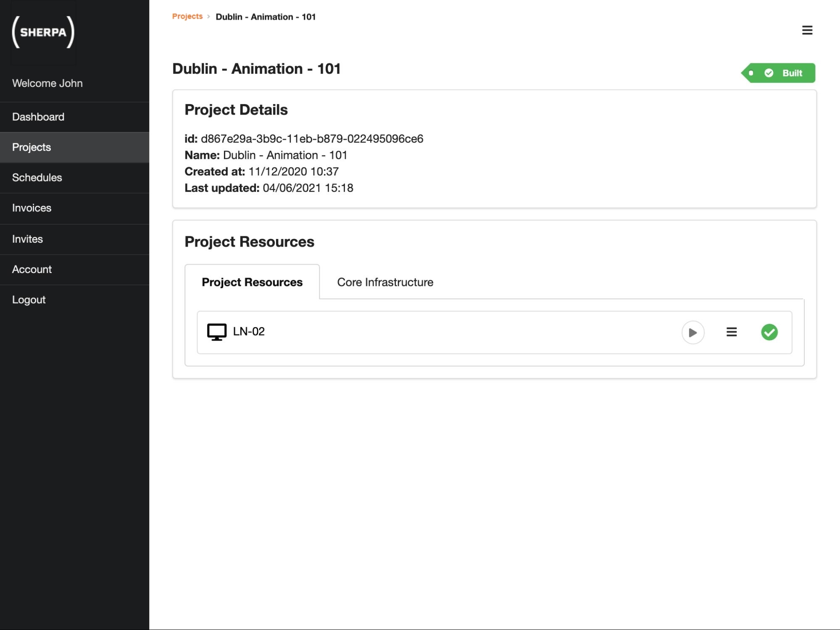Expand the LN-02 resource options
840x630 pixels.
[x=731, y=332]
